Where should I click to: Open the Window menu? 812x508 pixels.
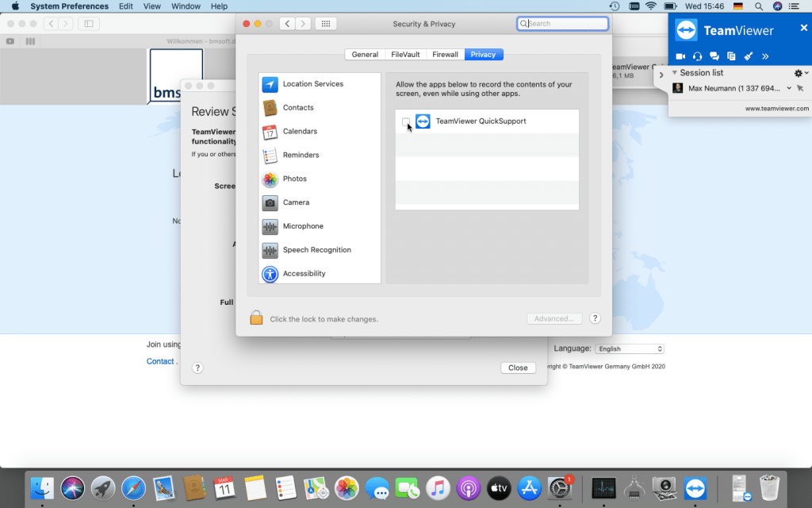186,6
